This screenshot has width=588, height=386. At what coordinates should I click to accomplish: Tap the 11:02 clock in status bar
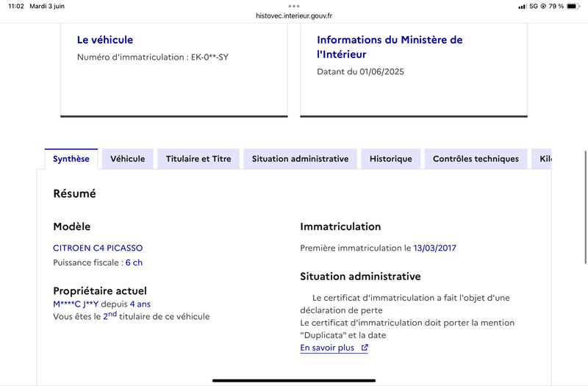pyautogui.click(x=16, y=6)
